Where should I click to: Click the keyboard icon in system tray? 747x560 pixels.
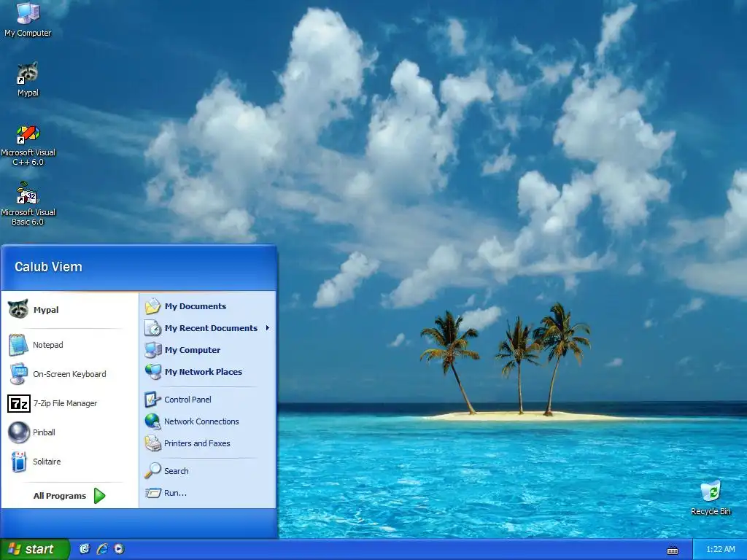point(672,551)
